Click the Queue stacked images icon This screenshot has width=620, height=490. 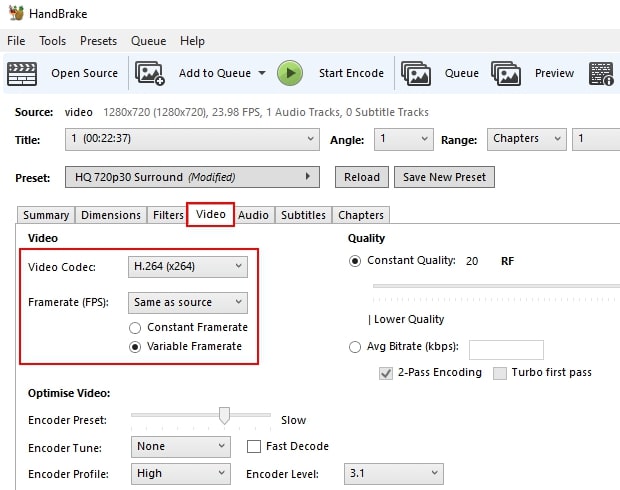(x=416, y=74)
